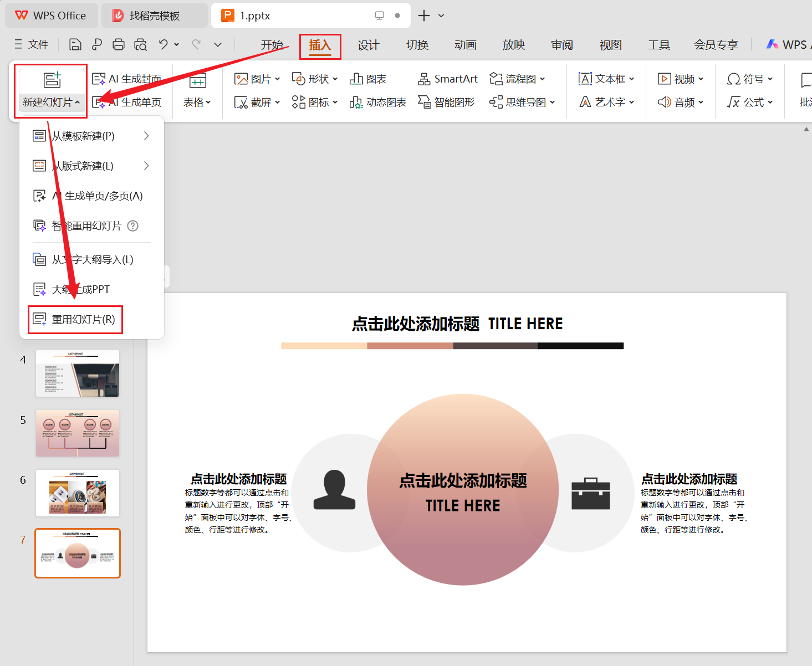This screenshot has height=666, width=812.
Task: Insert a 文本框 text box
Action: point(605,79)
